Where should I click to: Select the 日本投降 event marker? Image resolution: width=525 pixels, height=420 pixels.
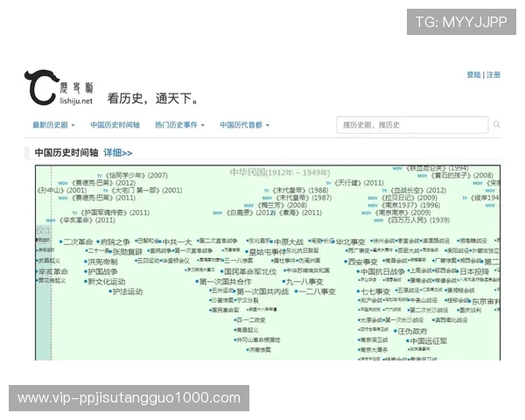coord(474,271)
